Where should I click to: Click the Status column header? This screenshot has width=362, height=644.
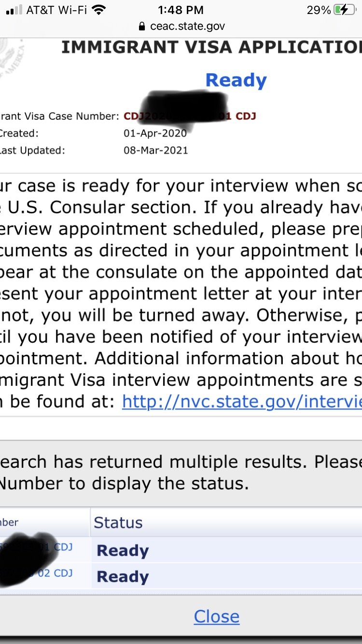tap(118, 522)
